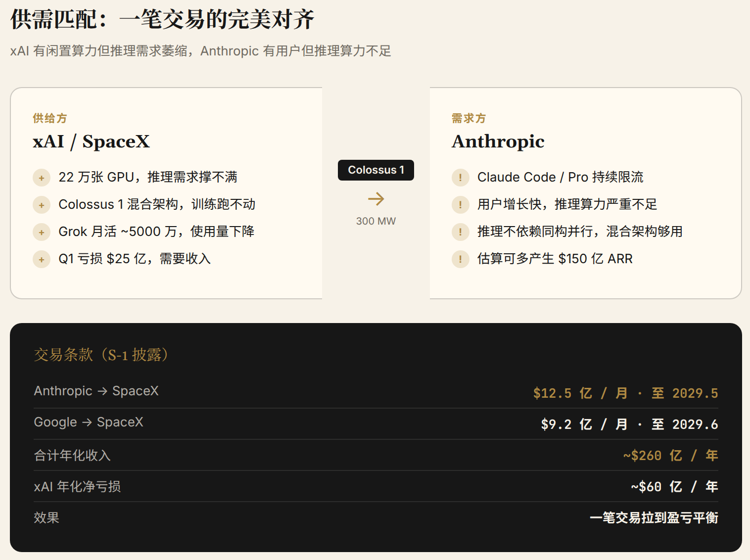Click the "Anthropic → SpaceX" row label

coord(96,391)
